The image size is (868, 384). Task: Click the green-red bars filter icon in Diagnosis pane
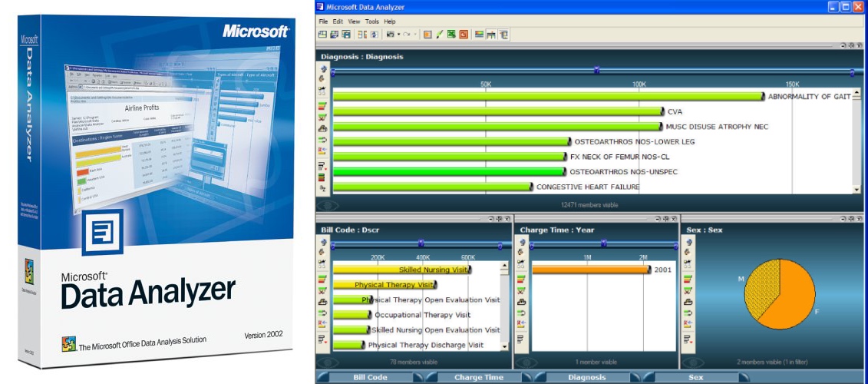tap(322, 106)
